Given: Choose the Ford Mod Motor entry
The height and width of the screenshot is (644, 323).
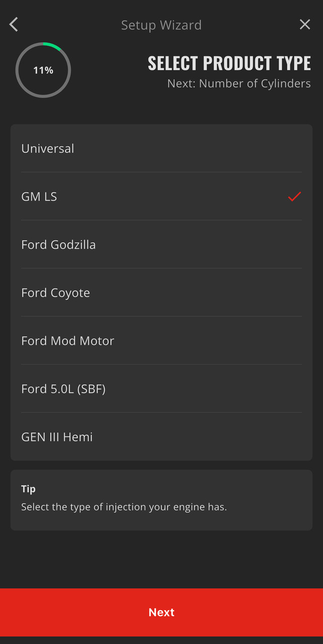Looking at the screenshot, I should click(x=68, y=341).
